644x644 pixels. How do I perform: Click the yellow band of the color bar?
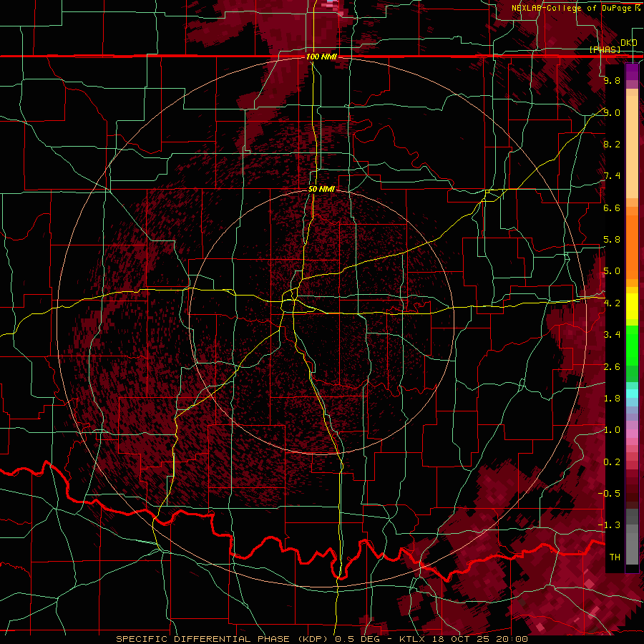pyautogui.click(x=632, y=306)
